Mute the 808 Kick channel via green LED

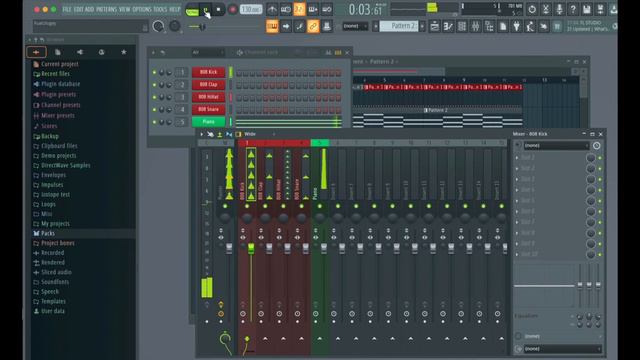tap(154, 72)
